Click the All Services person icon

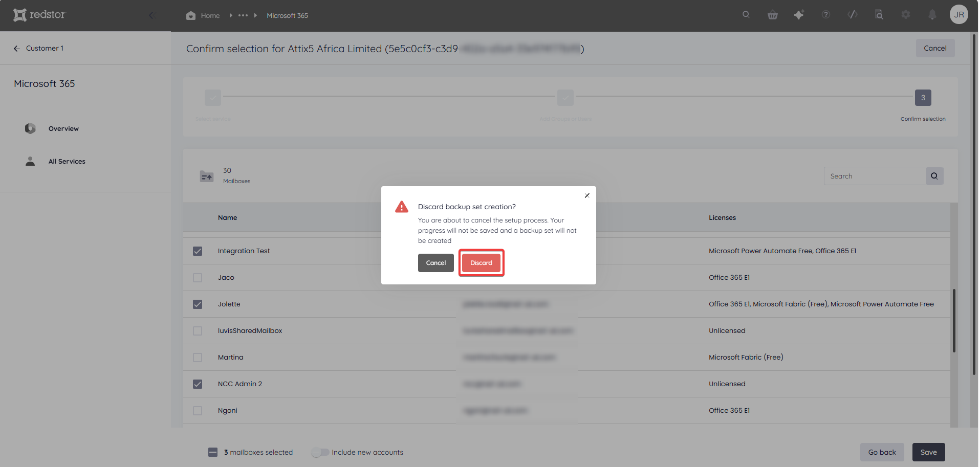30,161
